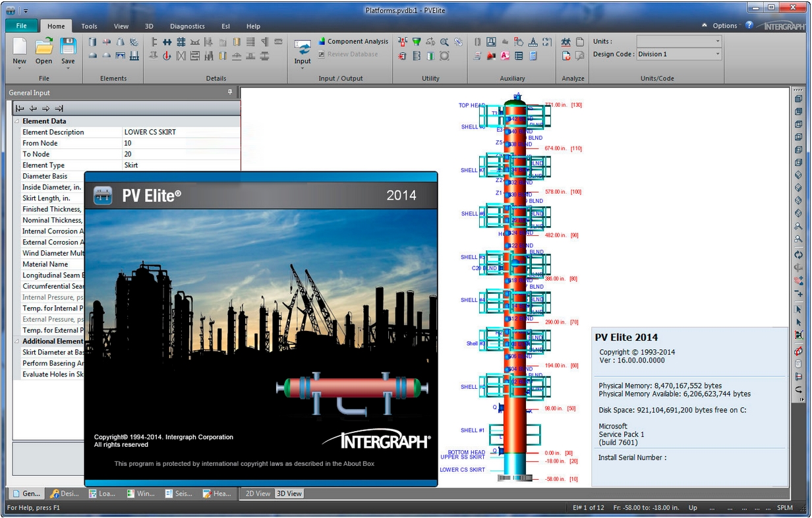Image resolution: width=812 pixels, height=518 pixels.
Task: Open the File menu
Action: point(22,26)
